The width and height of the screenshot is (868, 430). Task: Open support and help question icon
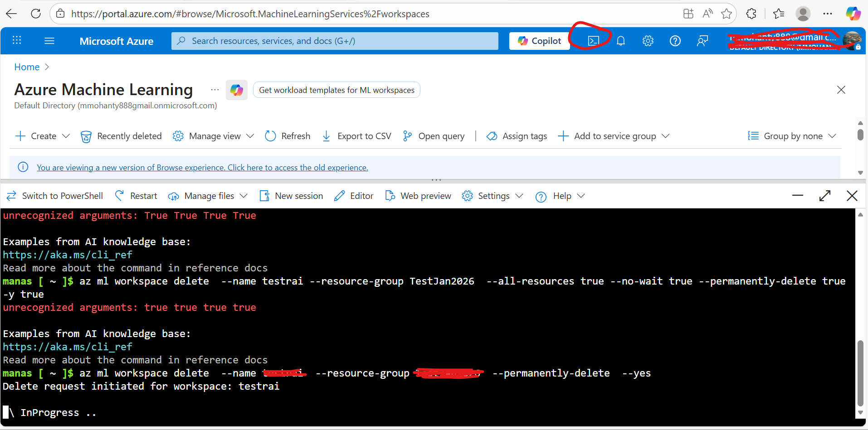[675, 41]
